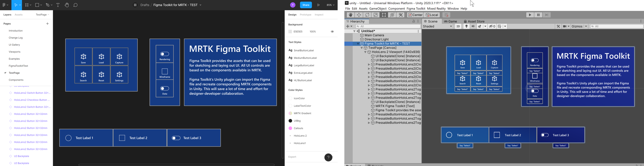Open TestPage page list dropdown
The height and width of the screenshot is (166, 644).
coord(42,15)
